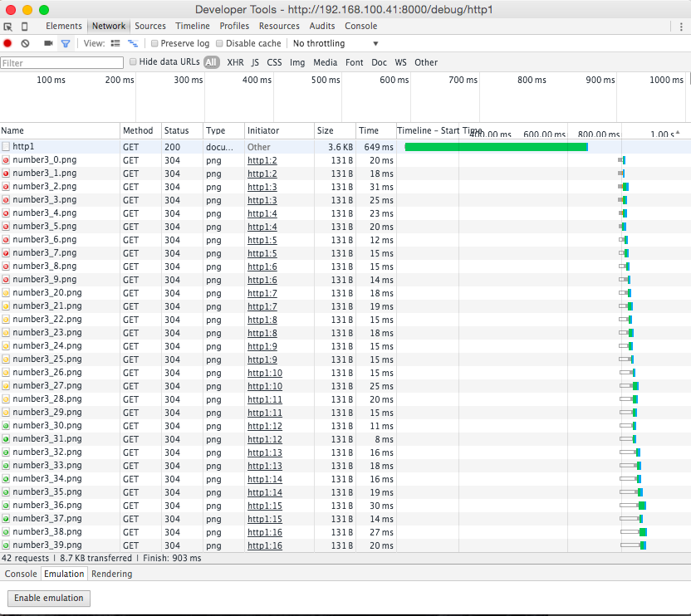Sort by the Method column header
The height and width of the screenshot is (616, 691).
pyautogui.click(x=140, y=130)
